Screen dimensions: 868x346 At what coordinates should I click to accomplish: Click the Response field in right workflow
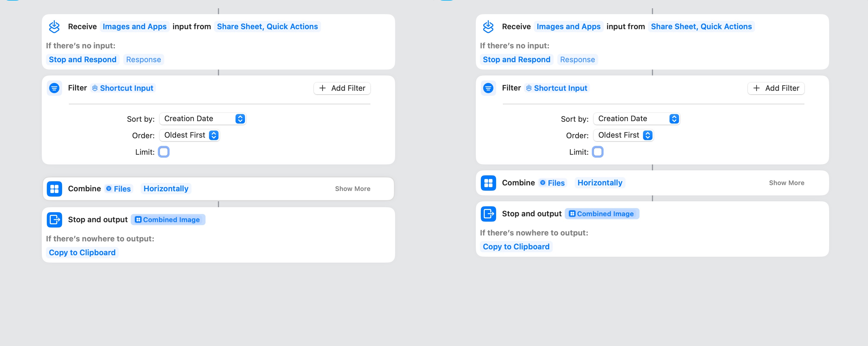578,59
